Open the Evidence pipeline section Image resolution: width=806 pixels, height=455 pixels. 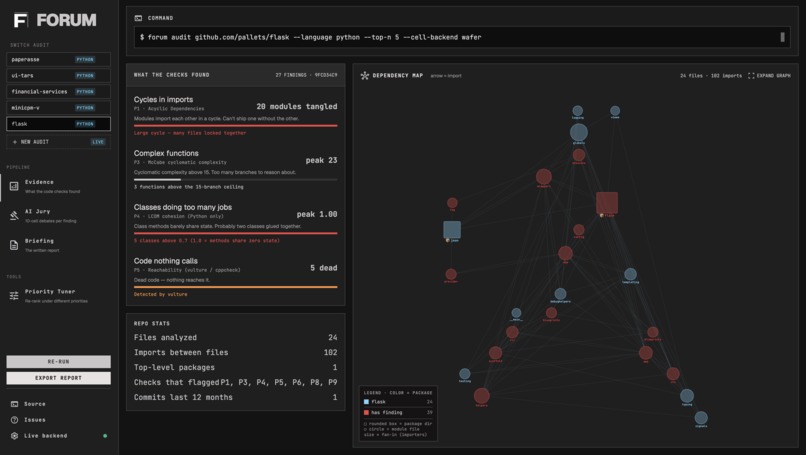click(x=59, y=186)
